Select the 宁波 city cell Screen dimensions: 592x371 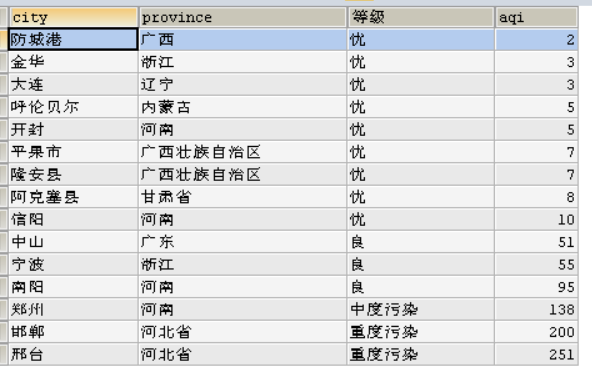(73, 265)
